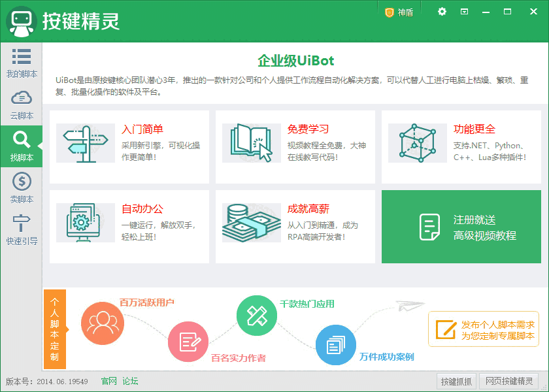Open the 卖脚本 dollar icon
The height and width of the screenshot is (392, 549).
click(22, 182)
